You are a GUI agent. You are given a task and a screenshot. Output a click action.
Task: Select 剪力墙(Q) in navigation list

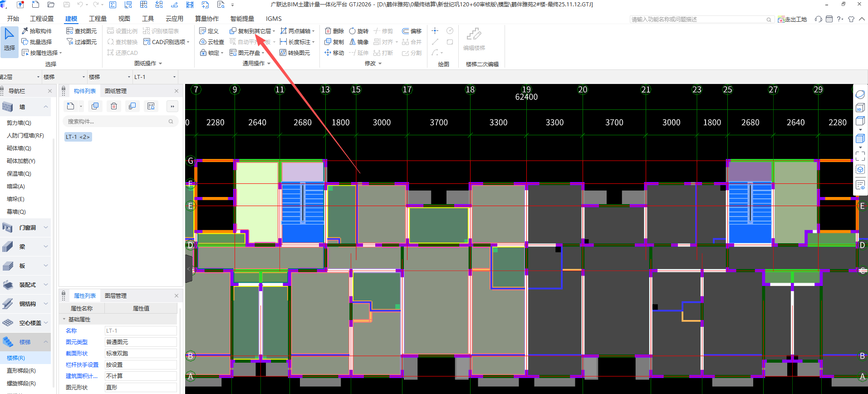(19, 123)
